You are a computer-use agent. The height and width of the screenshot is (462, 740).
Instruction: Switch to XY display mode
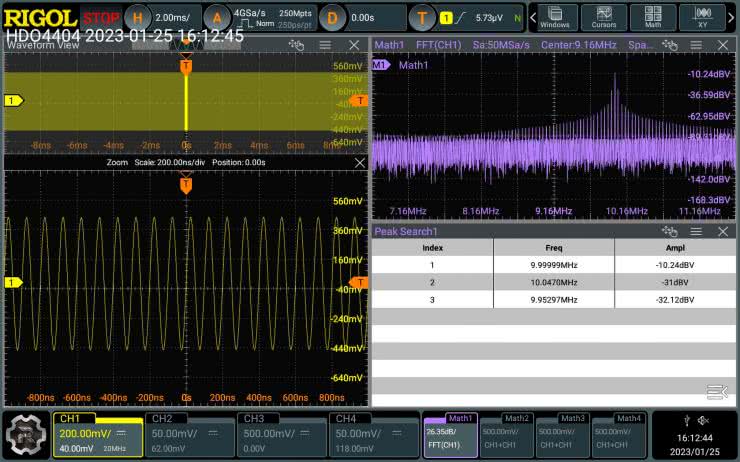[701, 17]
